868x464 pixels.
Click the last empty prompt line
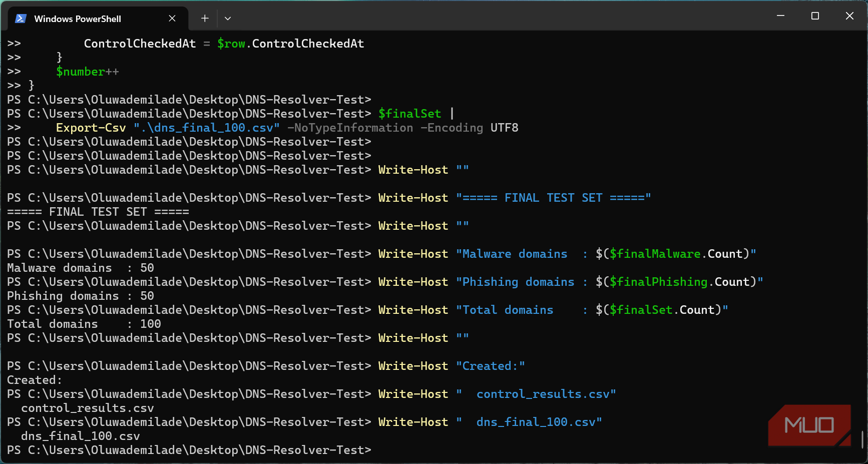(189, 450)
